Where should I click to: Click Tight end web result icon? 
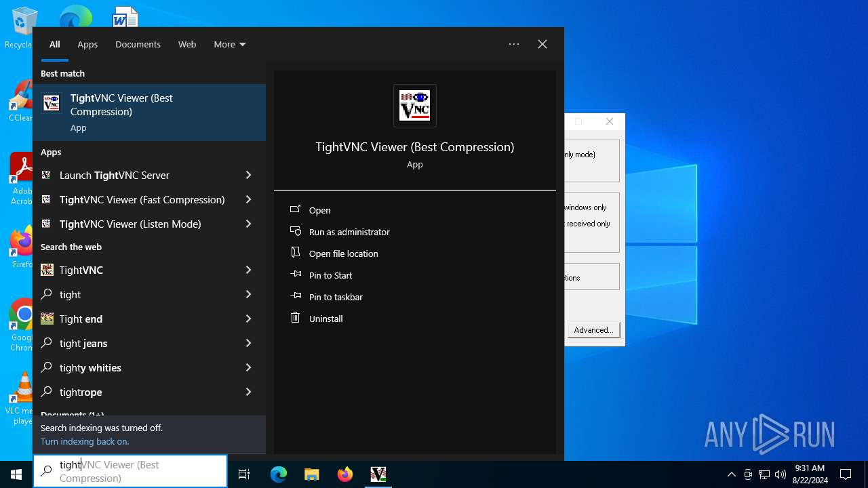47,319
